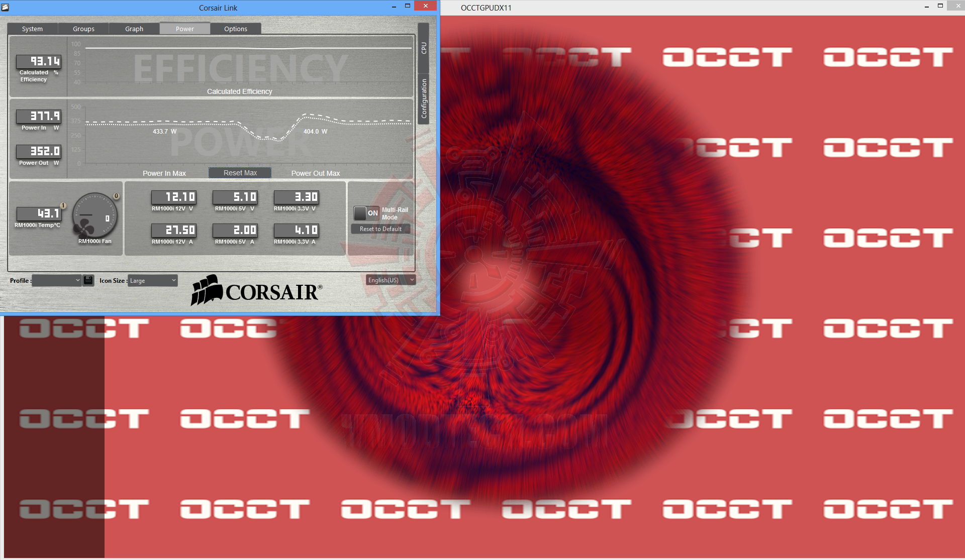Open the Options tab
The image size is (965, 560).
236,29
